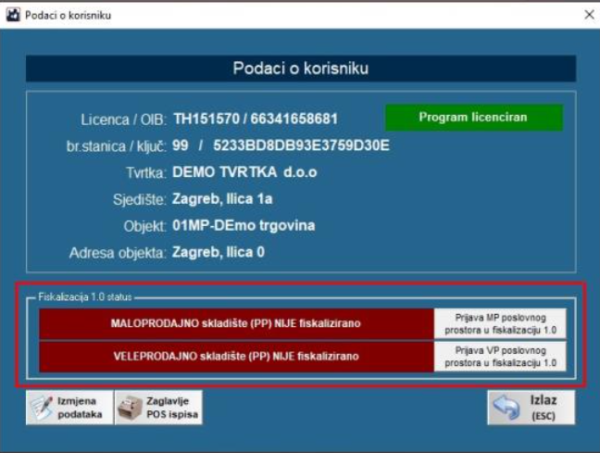Click the application icon in the title bar

[13, 15]
